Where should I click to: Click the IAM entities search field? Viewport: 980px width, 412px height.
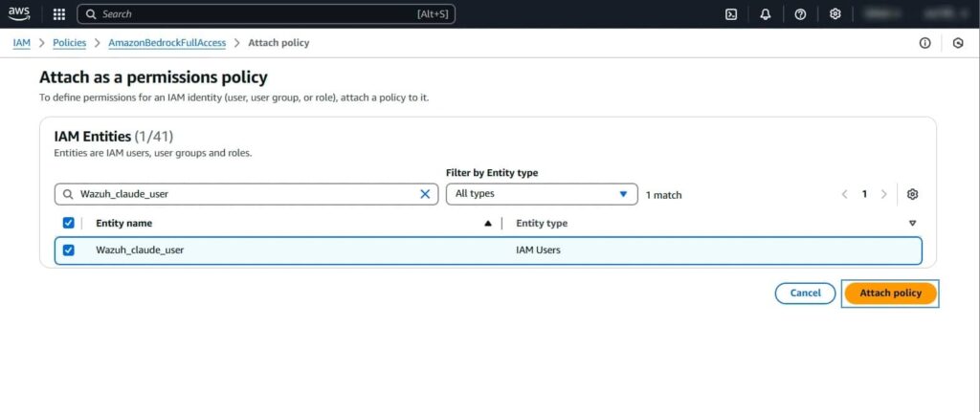tap(246, 194)
